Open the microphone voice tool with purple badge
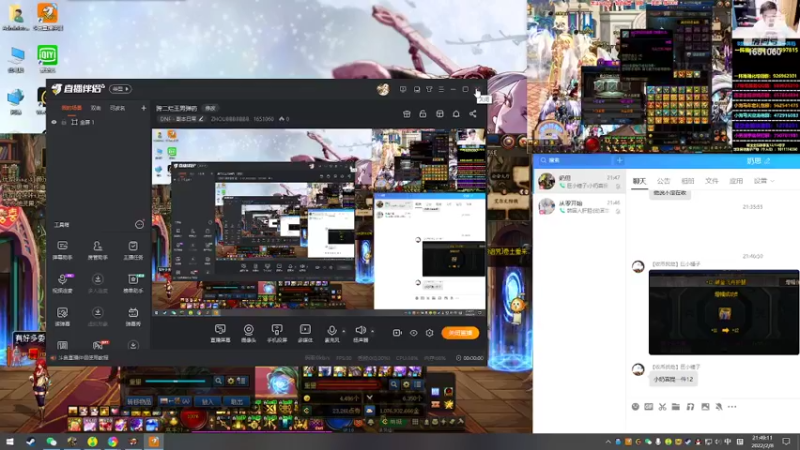 tap(62, 283)
